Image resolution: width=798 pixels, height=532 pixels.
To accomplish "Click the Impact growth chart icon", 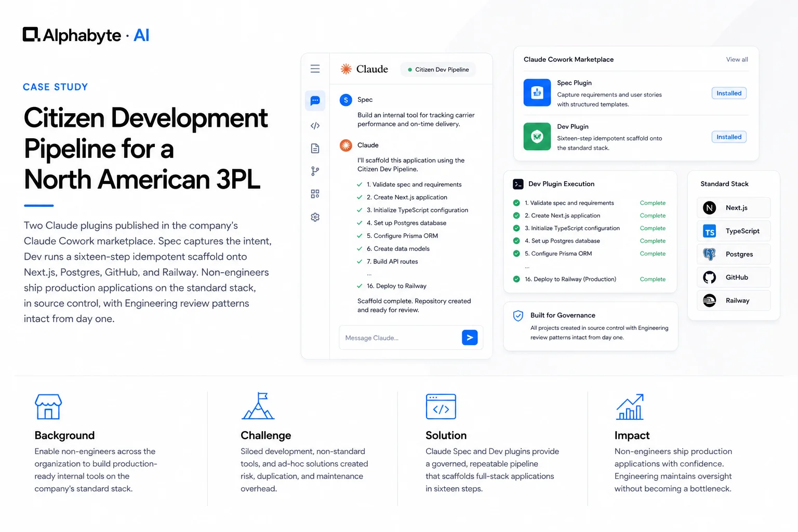I will (630, 406).
